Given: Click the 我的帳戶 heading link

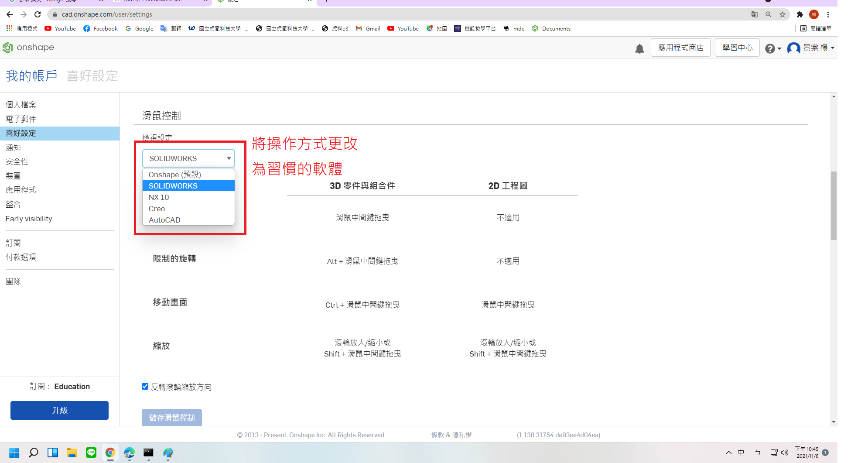Looking at the screenshot, I should click(31, 75).
